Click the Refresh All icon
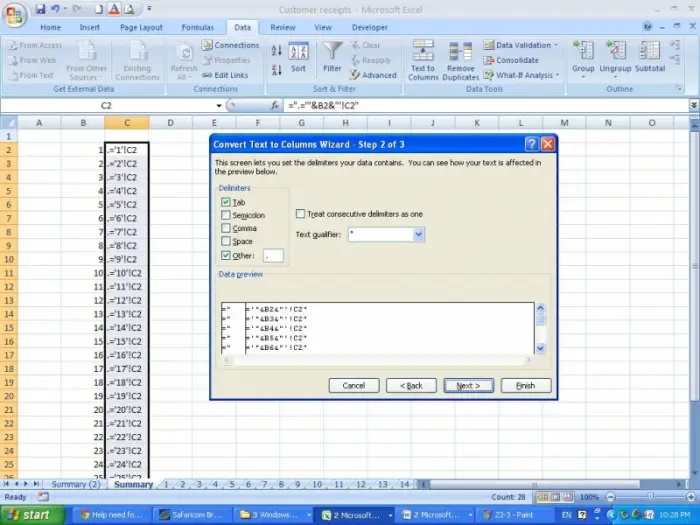 tap(183, 61)
